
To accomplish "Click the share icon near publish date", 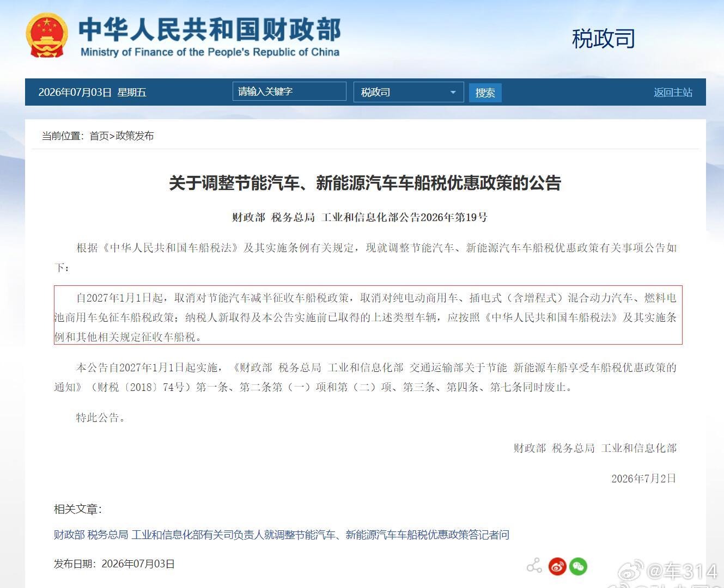I will 534,566.
